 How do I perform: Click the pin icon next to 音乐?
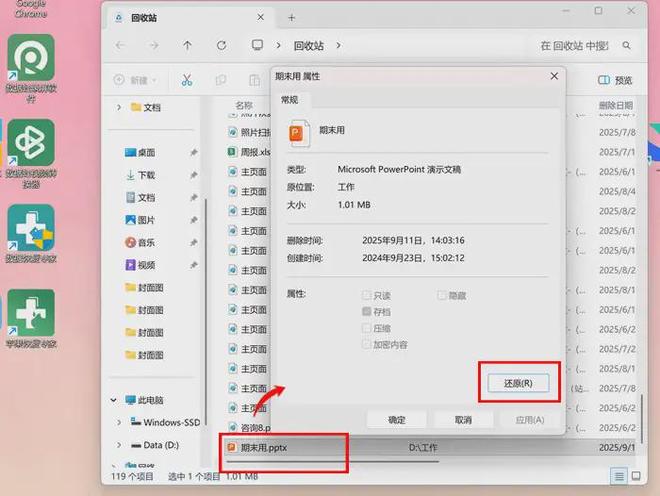[194, 243]
